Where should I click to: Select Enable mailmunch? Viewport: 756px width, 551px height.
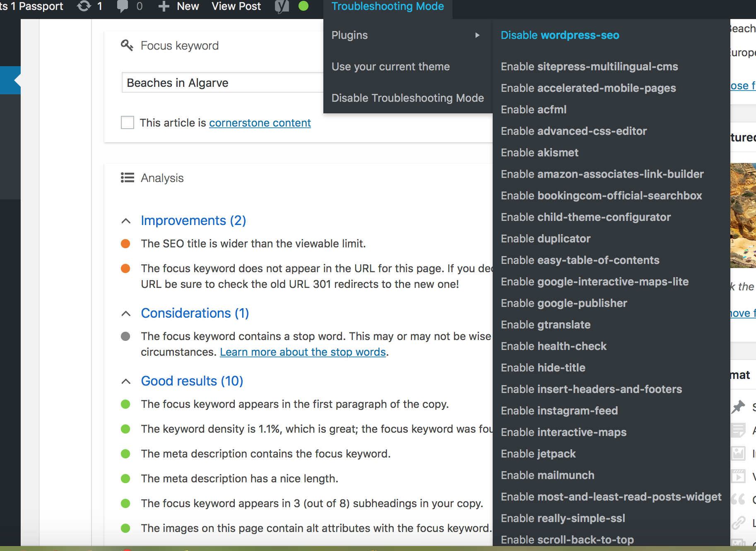(548, 475)
